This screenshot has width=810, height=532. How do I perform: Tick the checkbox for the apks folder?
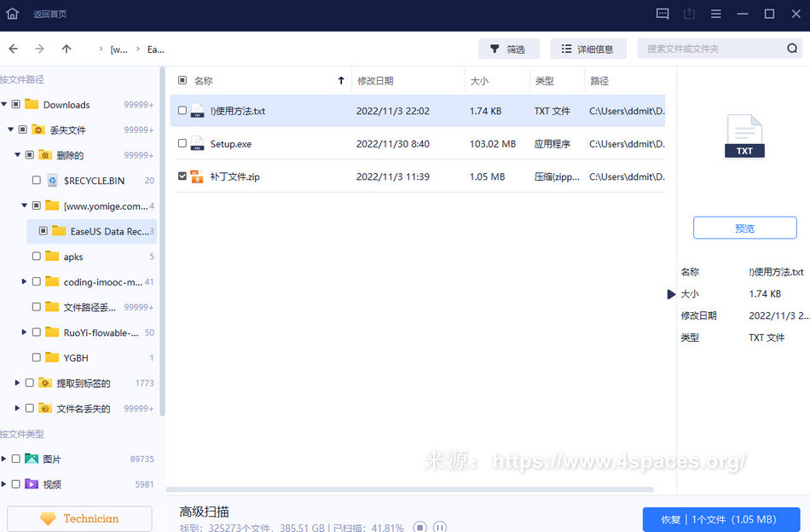pyautogui.click(x=36, y=257)
